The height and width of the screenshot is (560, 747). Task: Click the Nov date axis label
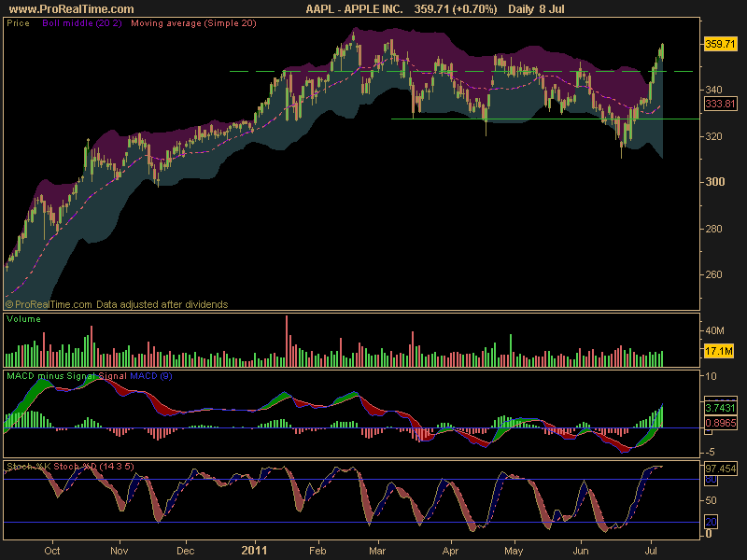coord(120,551)
